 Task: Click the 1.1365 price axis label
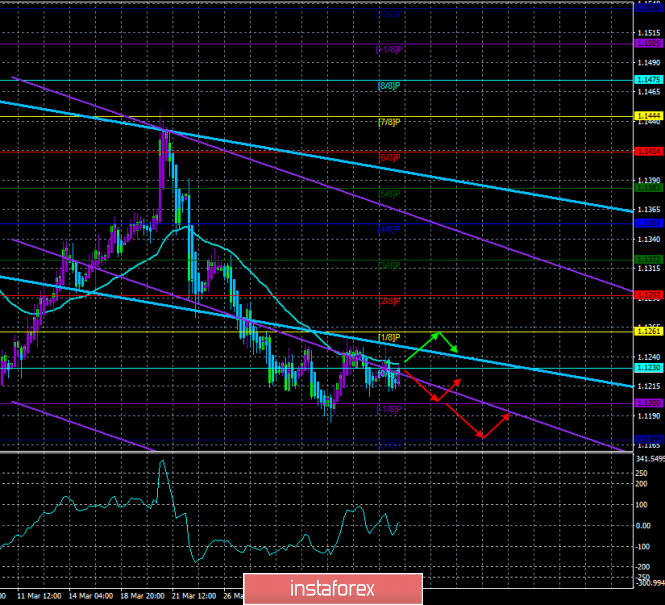pos(649,210)
